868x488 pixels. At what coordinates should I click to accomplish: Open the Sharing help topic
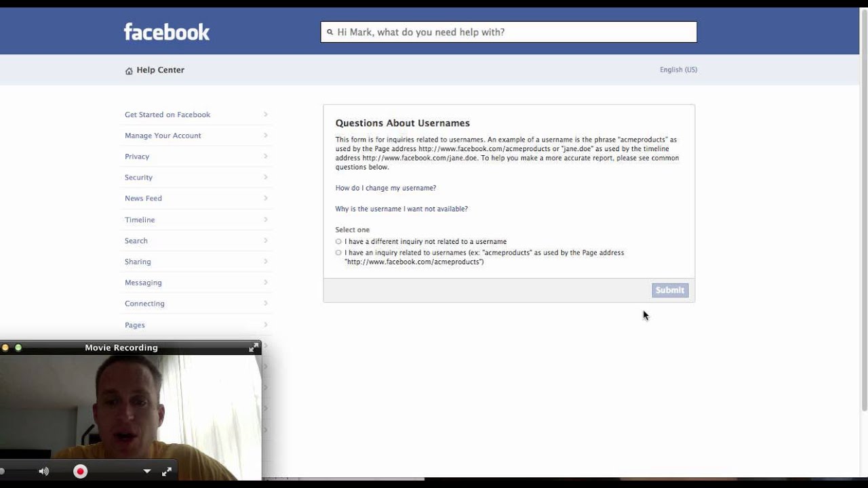coord(138,262)
